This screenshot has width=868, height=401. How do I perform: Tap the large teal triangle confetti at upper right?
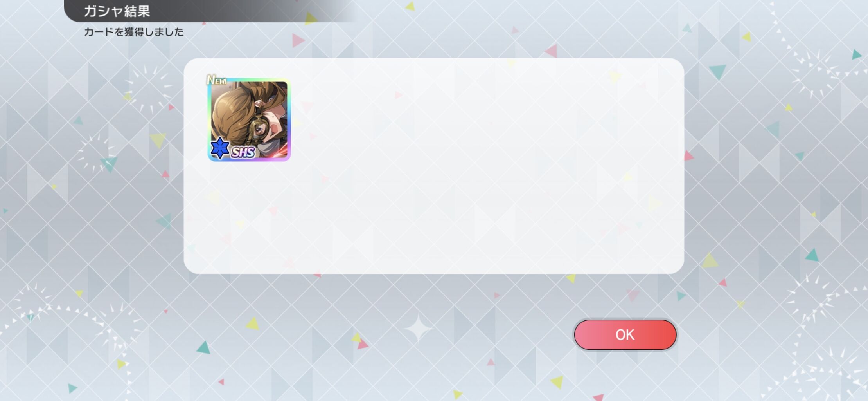718,71
